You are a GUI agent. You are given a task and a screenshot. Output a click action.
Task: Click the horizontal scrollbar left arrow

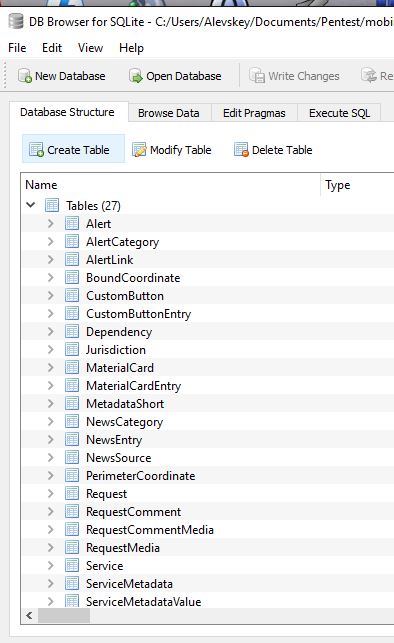click(x=29, y=616)
